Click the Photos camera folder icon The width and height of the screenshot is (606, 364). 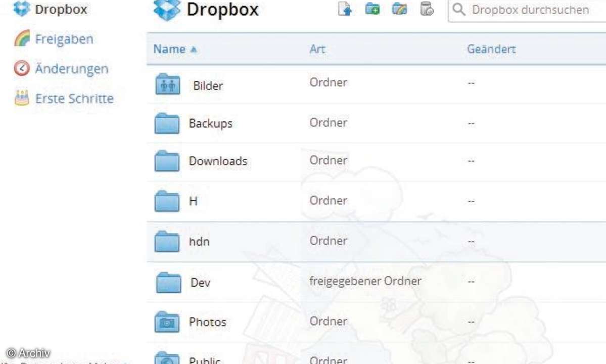coord(167,322)
